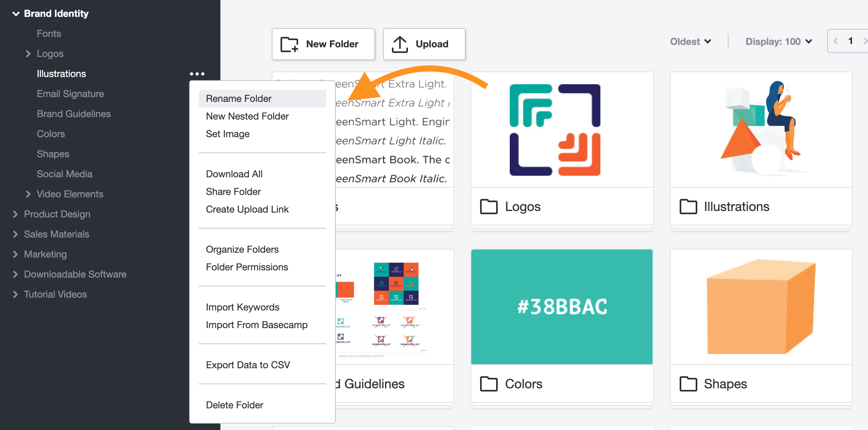Select Rename Folder from context menu

[x=239, y=99]
